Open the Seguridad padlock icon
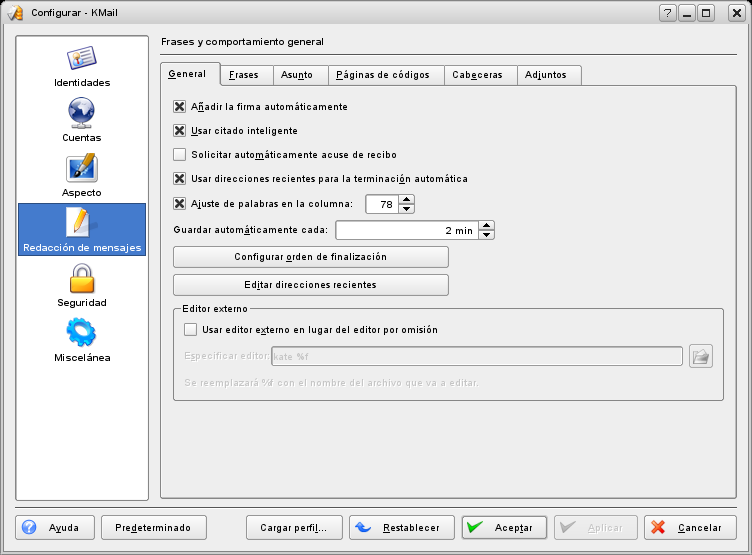Image resolution: width=752 pixels, height=555 pixels. [x=81, y=277]
